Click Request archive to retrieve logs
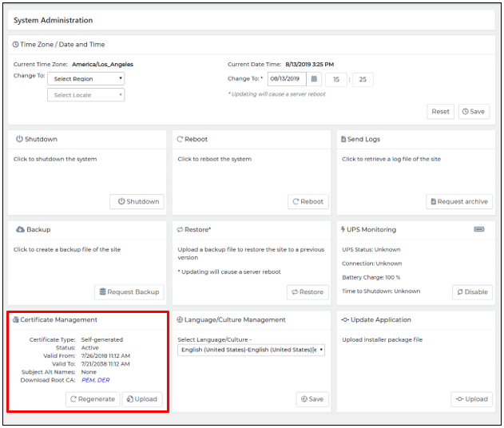 point(459,201)
